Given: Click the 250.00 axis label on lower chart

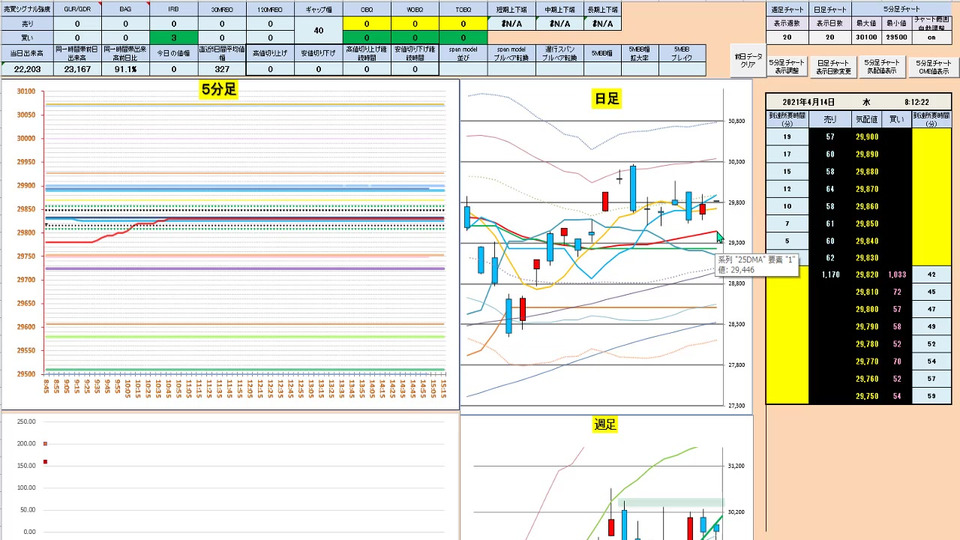Looking at the screenshot, I should (26, 422).
